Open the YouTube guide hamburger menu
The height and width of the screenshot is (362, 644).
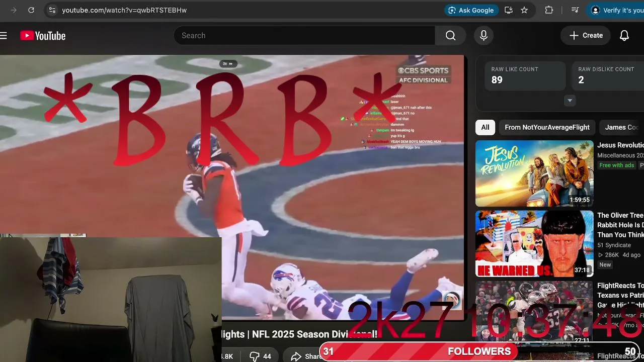(x=4, y=36)
